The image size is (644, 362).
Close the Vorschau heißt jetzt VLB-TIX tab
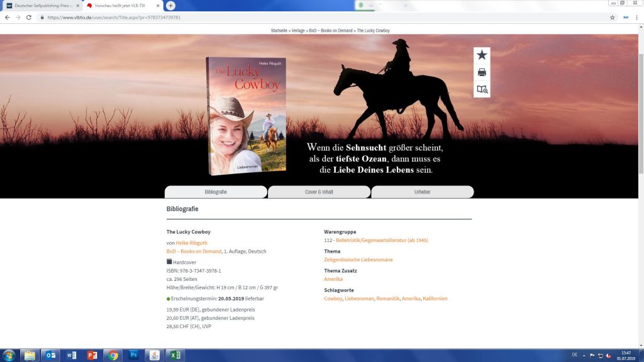[x=158, y=6]
